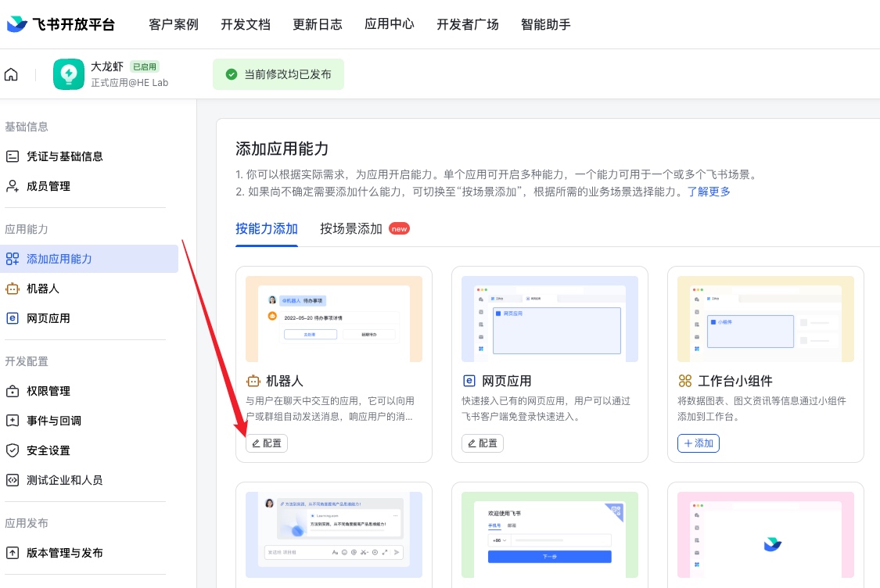Click 配置 button on 网页应用 card

click(483, 443)
